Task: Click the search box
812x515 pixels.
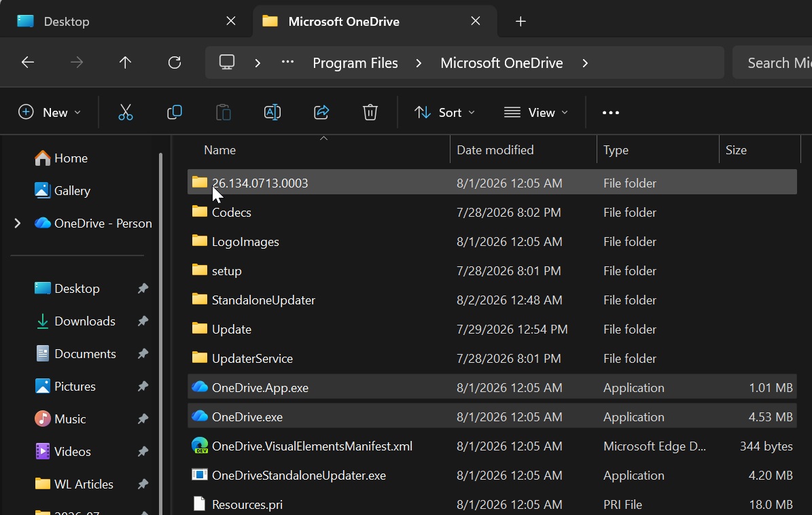Action: point(772,63)
